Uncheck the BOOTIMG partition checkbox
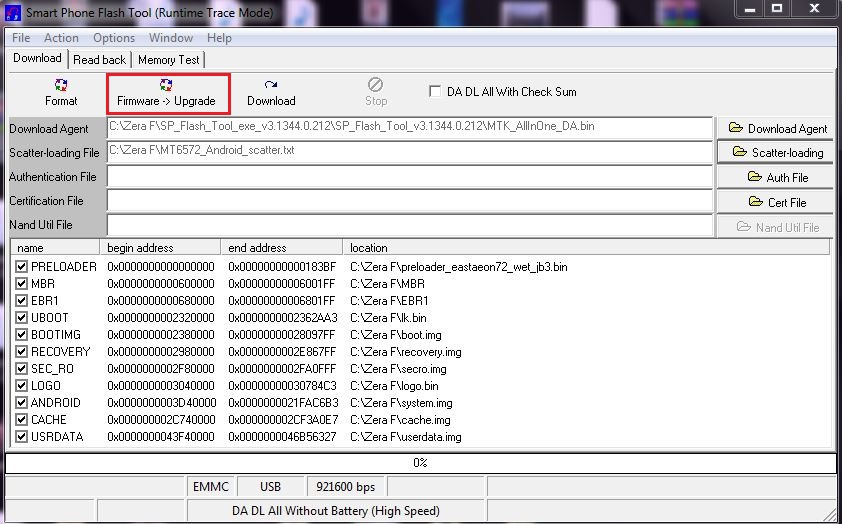 coord(21,334)
